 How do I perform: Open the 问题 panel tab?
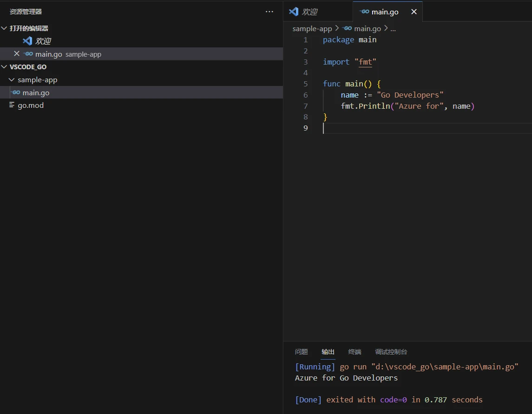[x=301, y=352]
